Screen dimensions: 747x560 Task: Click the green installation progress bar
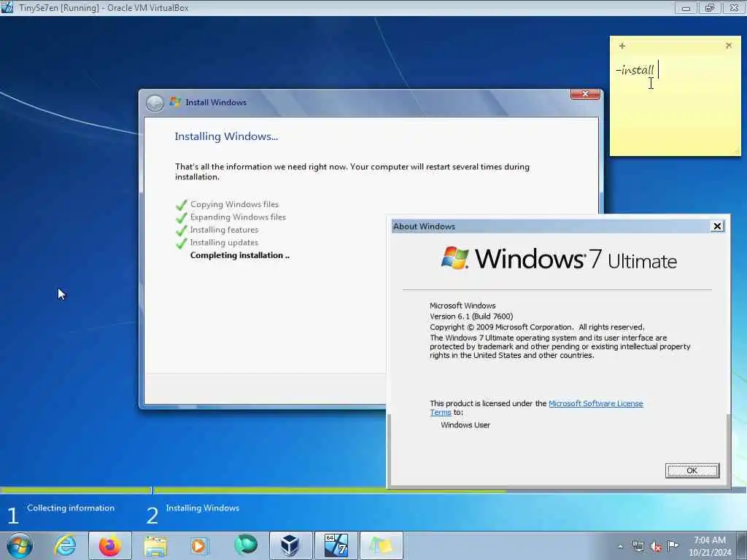tap(329, 490)
